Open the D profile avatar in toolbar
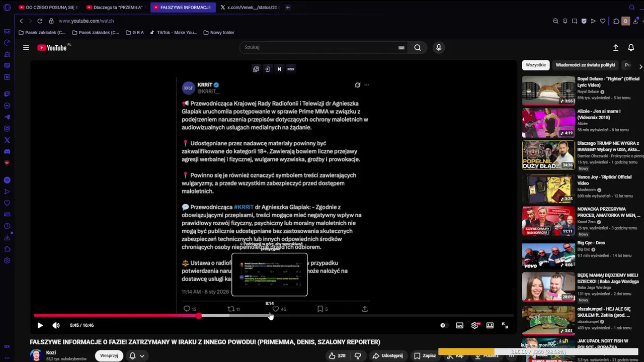644x362 pixels. coord(626,21)
